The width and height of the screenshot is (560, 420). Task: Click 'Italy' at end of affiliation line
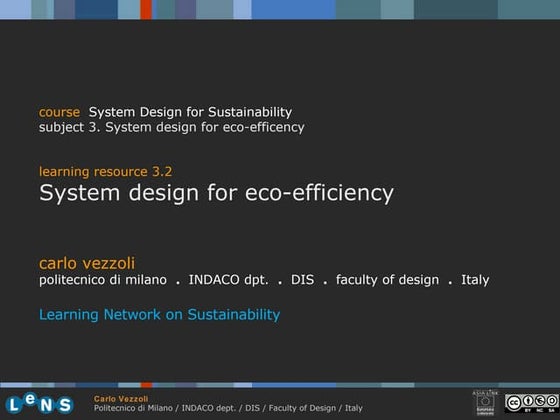pos(475,280)
